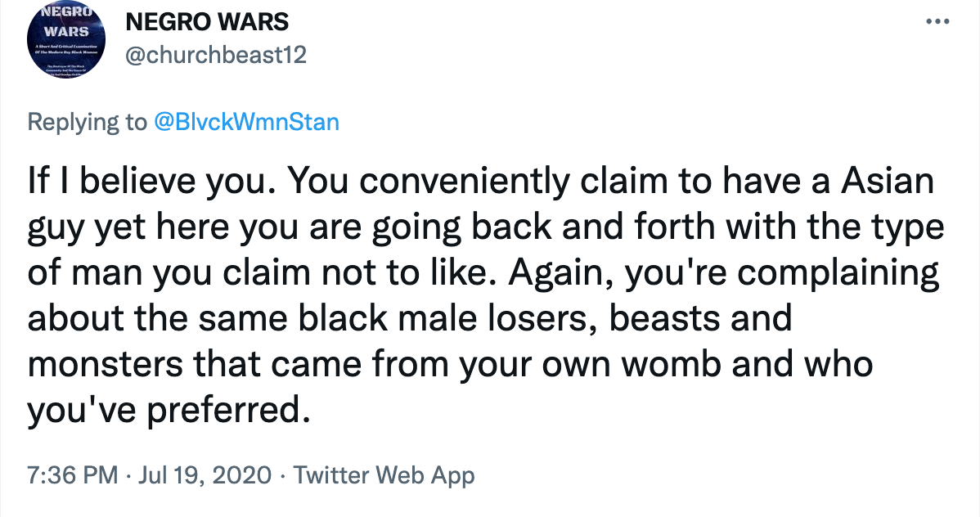The image size is (980, 517).
Task: Select the 'Replying to' label text
Action: click(87, 121)
